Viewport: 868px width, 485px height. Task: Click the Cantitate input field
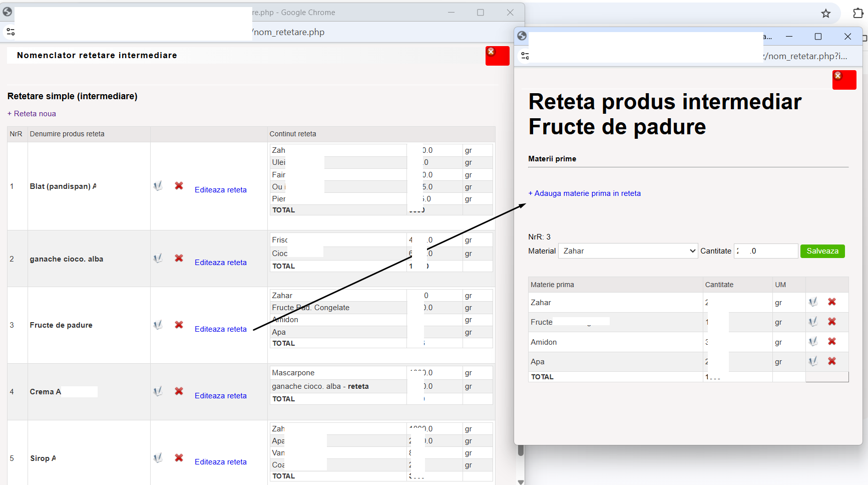(x=766, y=251)
